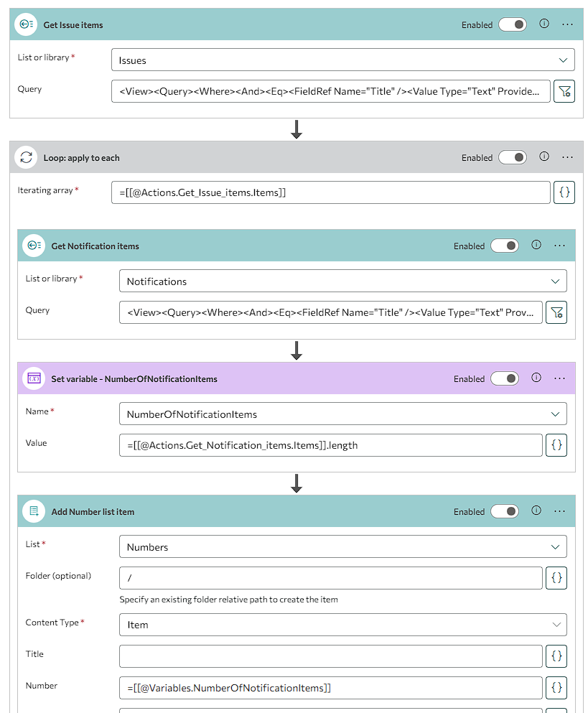Screen dimensions: 588x713
Task: Open expression editor for Title field
Action: point(556,656)
